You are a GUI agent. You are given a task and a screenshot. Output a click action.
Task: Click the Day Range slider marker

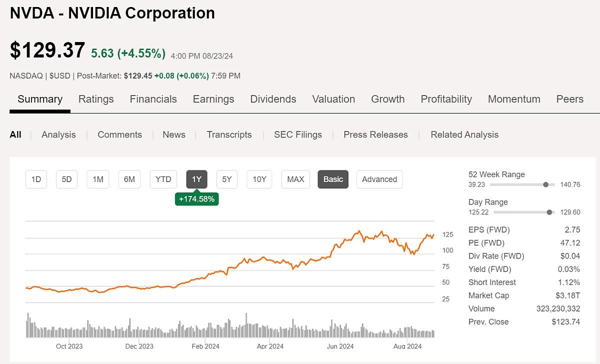(x=549, y=212)
